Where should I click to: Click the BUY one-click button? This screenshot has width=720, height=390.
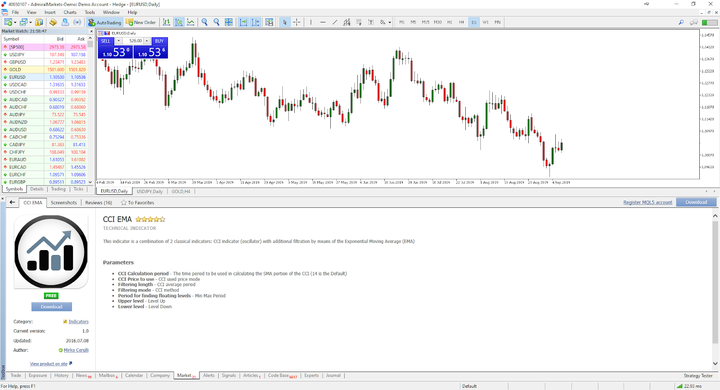pyautogui.click(x=159, y=41)
